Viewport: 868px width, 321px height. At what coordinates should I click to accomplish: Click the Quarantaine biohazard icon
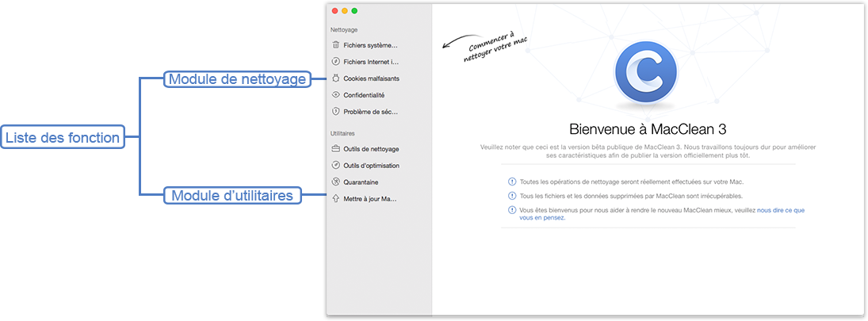(335, 182)
